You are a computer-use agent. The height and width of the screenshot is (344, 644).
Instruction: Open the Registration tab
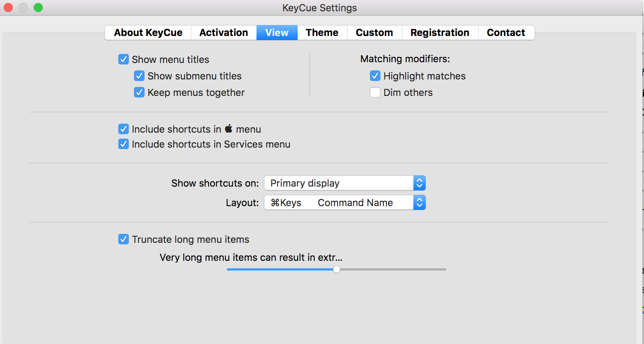pos(440,33)
